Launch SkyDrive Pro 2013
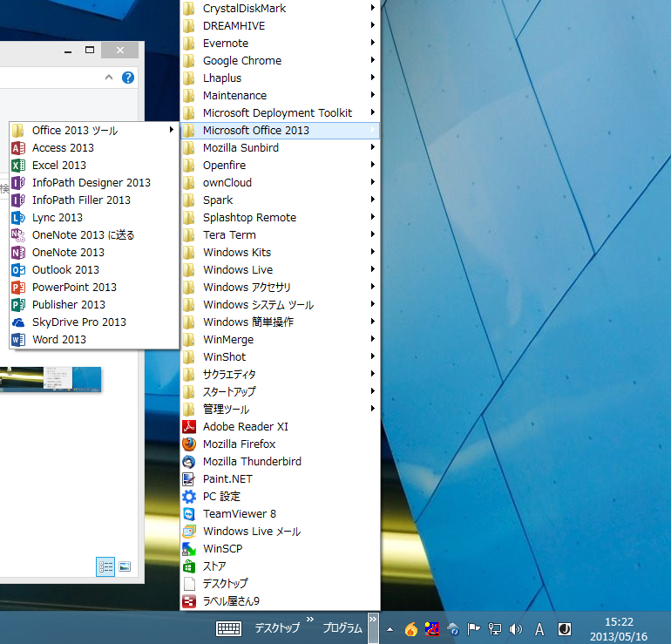 pos(94,322)
